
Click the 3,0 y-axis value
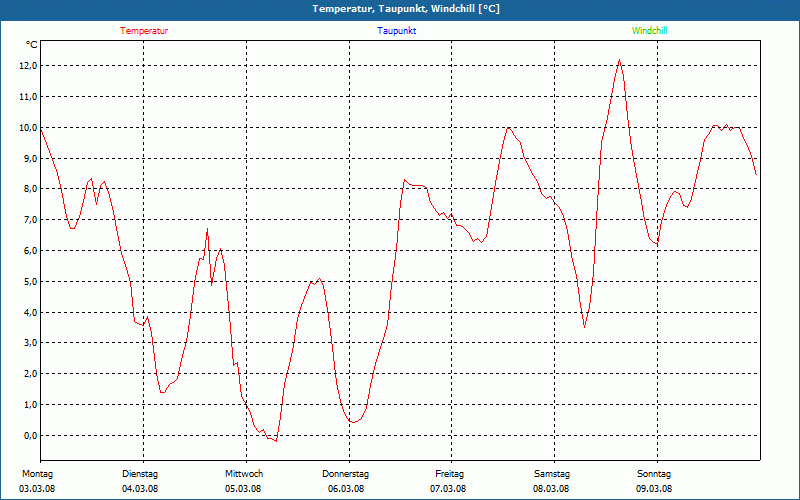30,343
